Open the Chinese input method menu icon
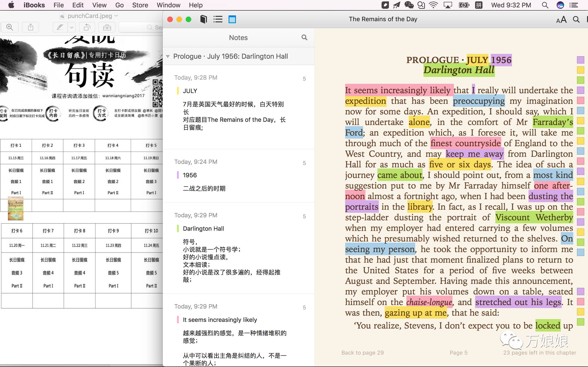The width and height of the screenshot is (588, 367). click(479, 5)
